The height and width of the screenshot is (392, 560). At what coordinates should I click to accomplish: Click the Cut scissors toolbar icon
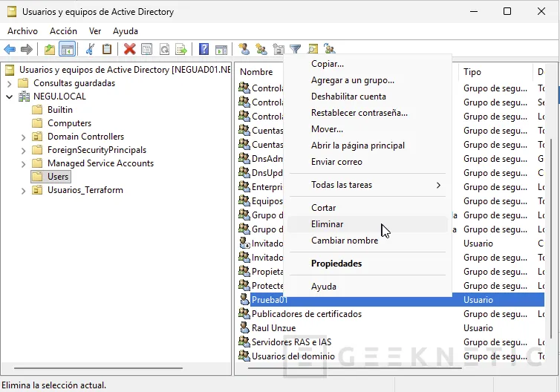pyautogui.click(x=90, y=49)
